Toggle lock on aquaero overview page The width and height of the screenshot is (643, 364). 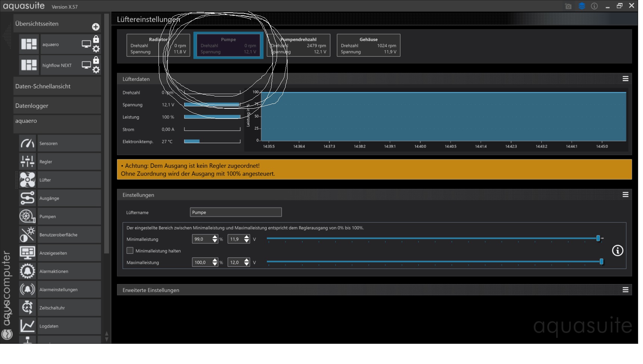(96, 39)
